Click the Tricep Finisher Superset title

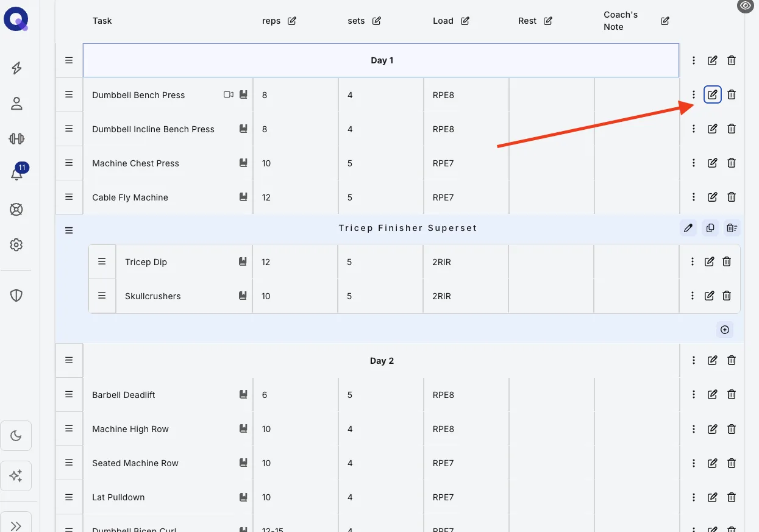pyautogui.click(x=408, y=228)
